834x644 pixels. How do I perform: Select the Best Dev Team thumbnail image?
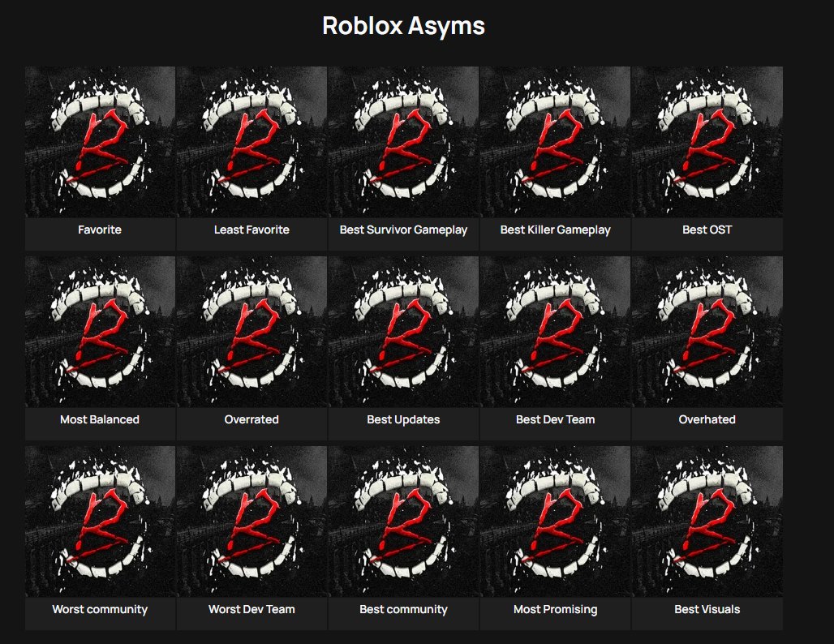click(555, 331)
